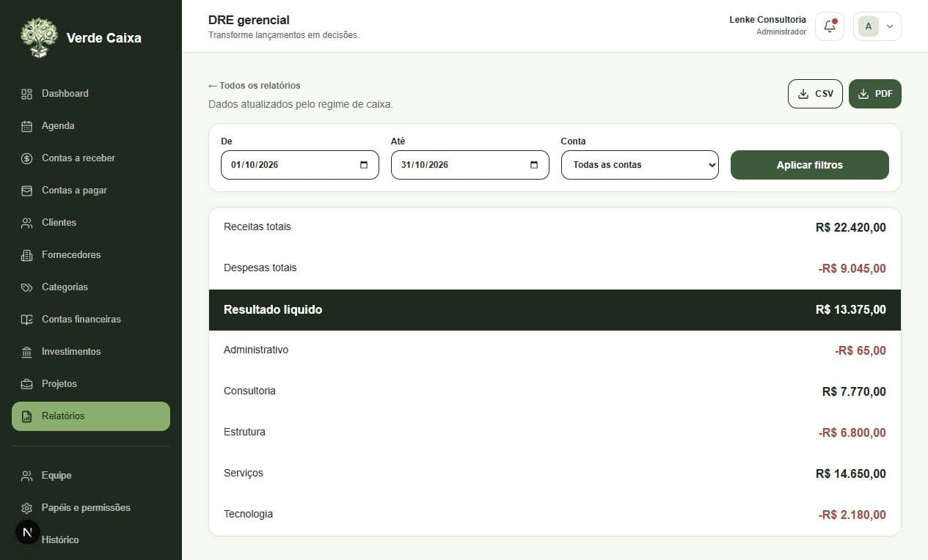Click the round N badge at bottom left
Image resolution: width=928 pixels, height=560 pixels.
(x=28, y=532)
